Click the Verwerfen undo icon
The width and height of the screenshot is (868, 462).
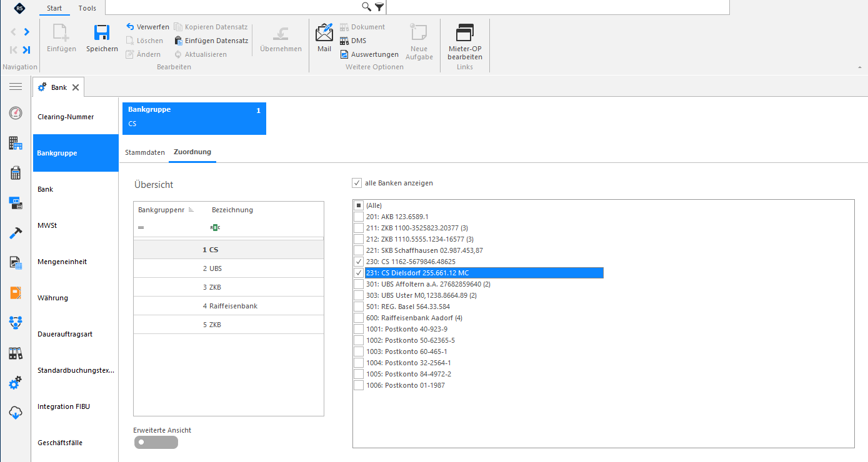[x=130, y=27]
